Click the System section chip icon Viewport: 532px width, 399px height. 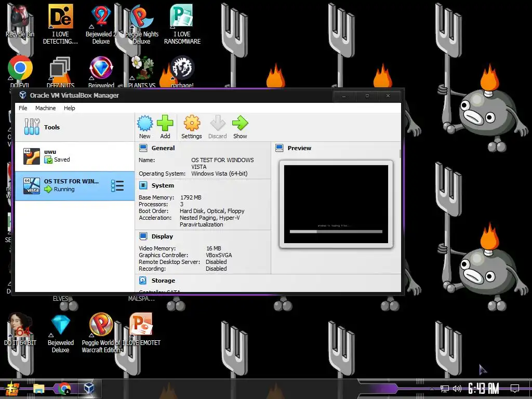tap(143, 185)
